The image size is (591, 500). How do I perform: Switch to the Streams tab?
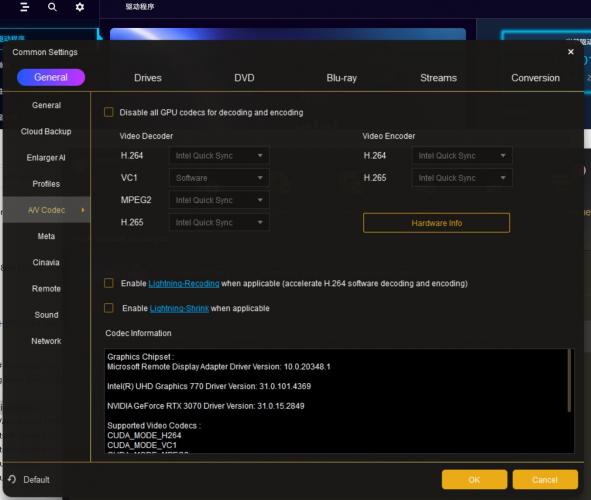[x=438, y=78]
